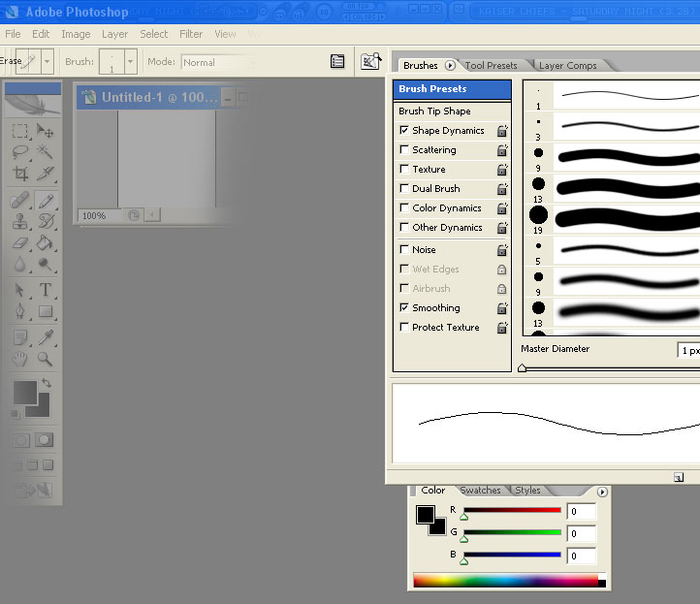The height and width of the screenshot is (604, 700).
Task: Open Brushes palette flyout menu
Action: pos(450,66)
